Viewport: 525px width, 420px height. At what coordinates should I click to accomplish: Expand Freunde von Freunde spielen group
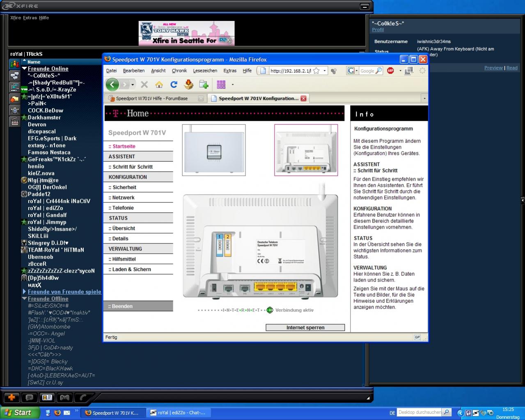(x=24, y=291)
